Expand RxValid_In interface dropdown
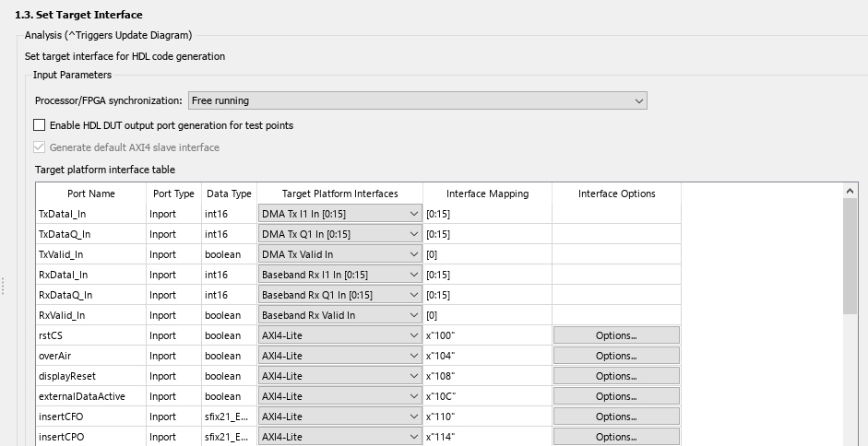 pyautogui.click(x=339, y=315)
